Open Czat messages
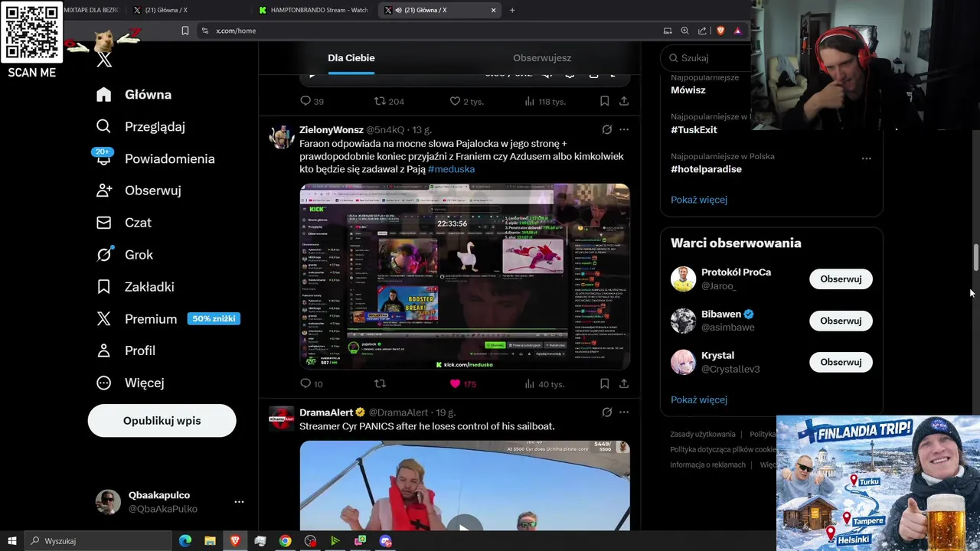The width and height of the screenshot is (980, 551). click(124, 223)
